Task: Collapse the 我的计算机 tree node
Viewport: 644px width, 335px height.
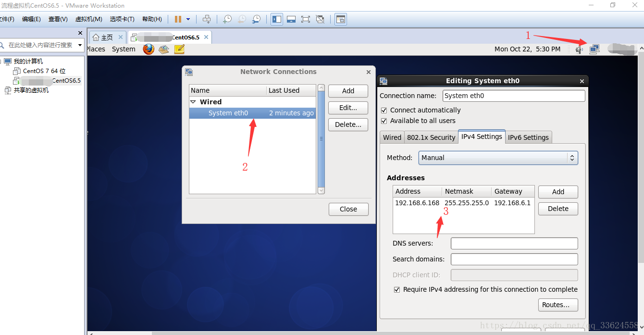Action: [0, 62]
